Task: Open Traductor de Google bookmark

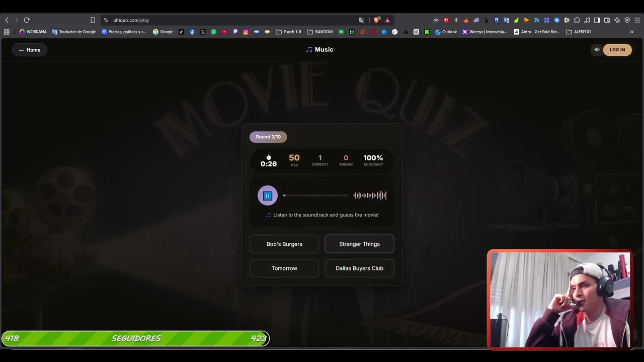Action: pyautogui.click(x=74, y=32)
